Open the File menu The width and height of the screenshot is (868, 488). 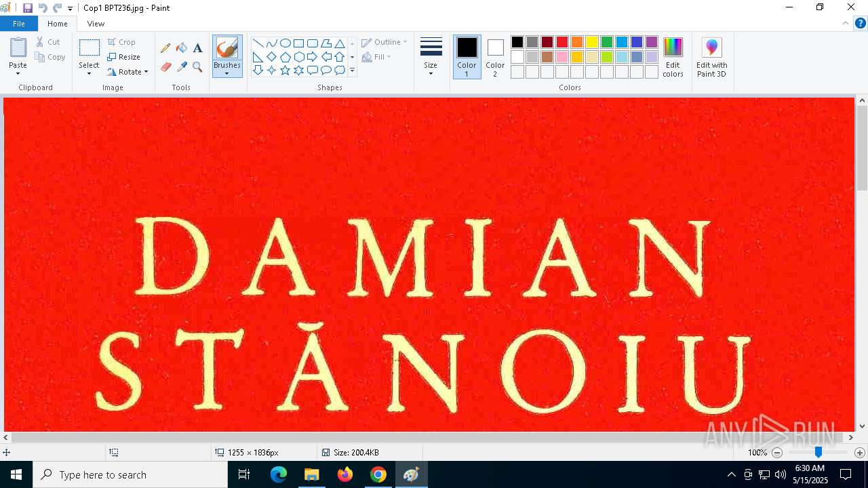point(19,24)
